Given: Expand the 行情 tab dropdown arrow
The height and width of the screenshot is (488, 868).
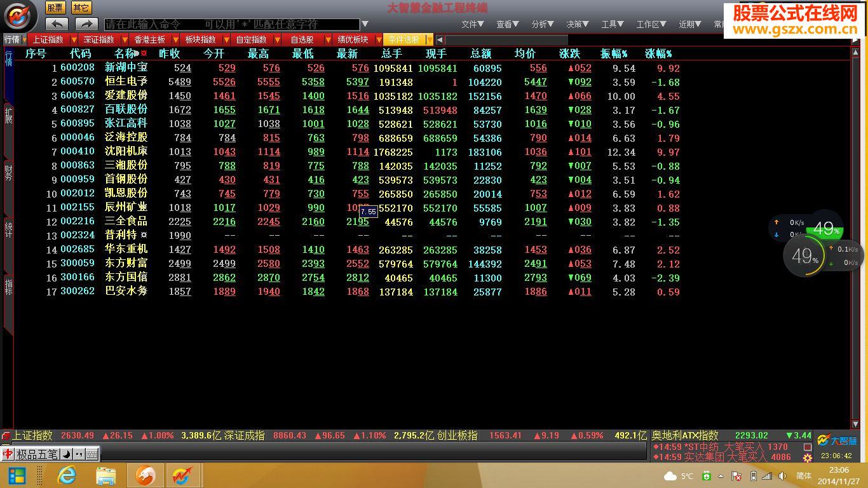Looking at the screenshot, I should pos(24,39).
